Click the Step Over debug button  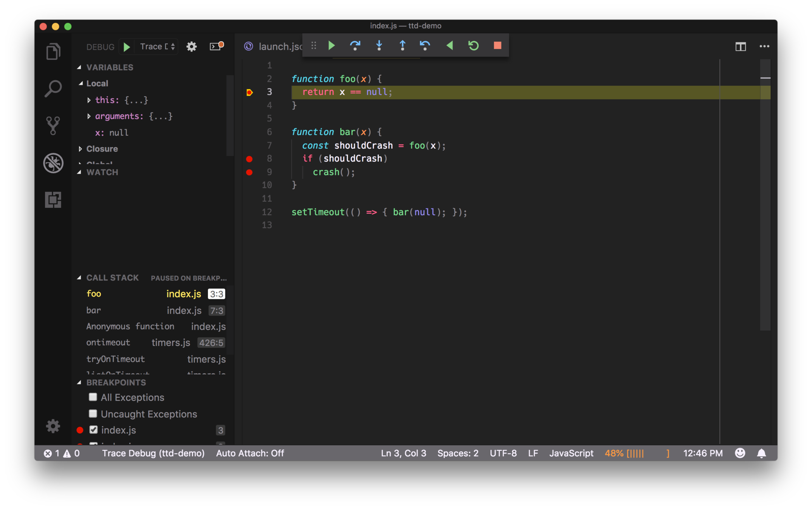(355, 46)
